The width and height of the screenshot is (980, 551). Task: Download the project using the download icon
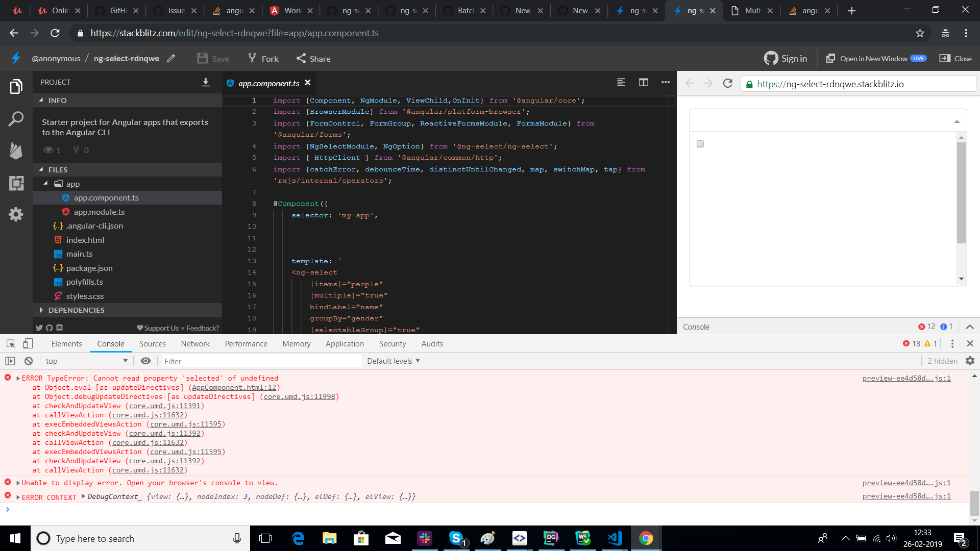[x=206, y=82]
